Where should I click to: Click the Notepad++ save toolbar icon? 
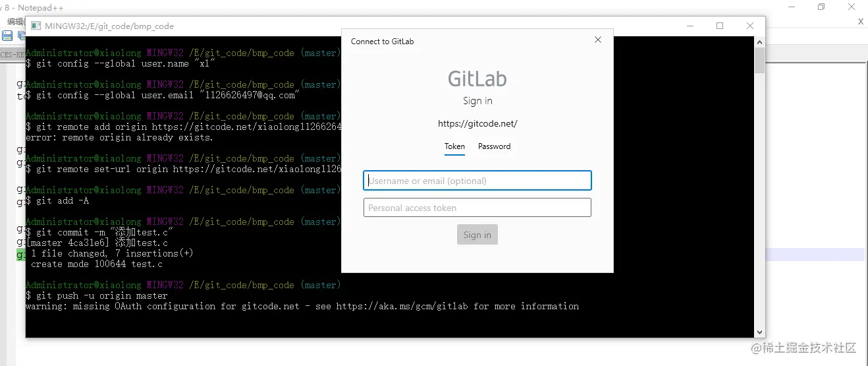[7, 36]
